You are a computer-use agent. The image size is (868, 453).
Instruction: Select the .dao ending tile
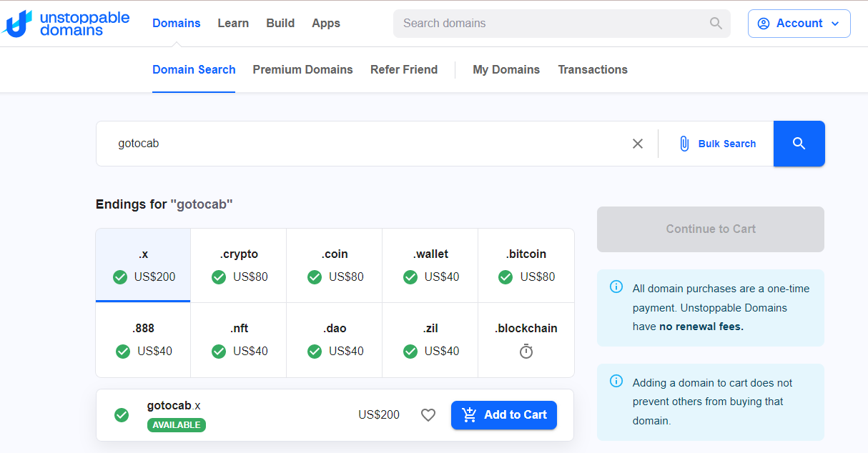(335, 340)
